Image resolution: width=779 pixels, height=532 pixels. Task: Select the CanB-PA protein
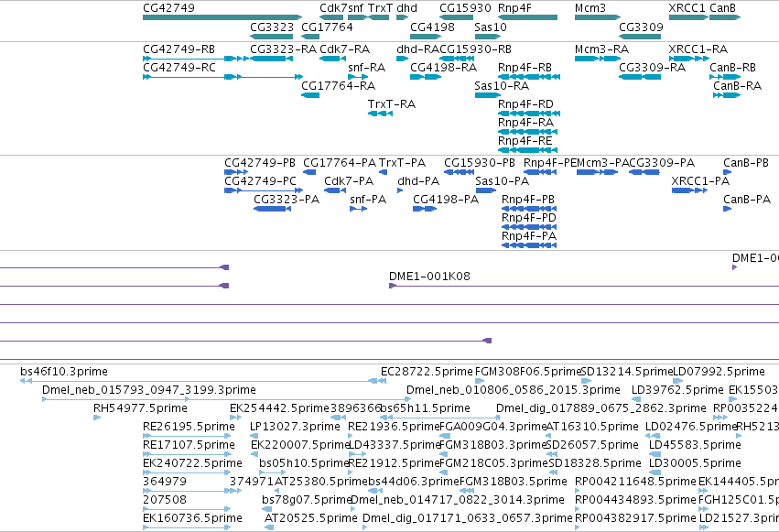pos(747,200)
